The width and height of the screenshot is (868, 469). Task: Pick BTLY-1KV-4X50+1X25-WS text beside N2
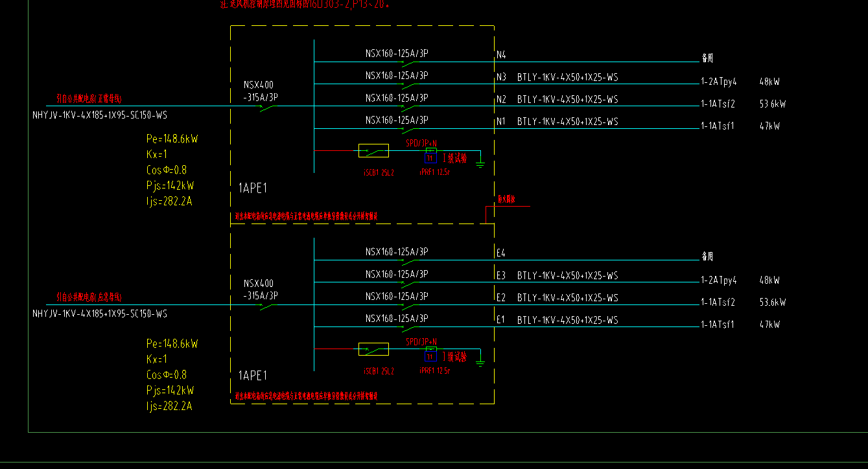point(568,100)
